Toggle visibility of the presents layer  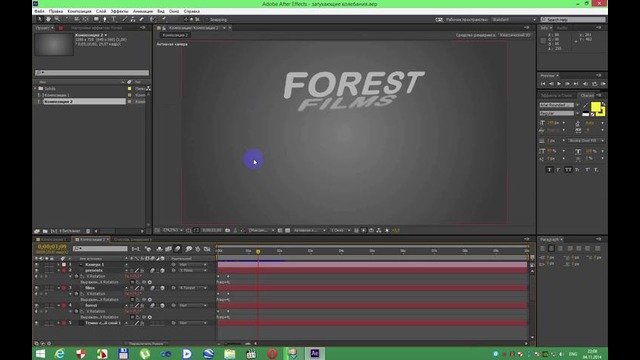click(36, 270)
